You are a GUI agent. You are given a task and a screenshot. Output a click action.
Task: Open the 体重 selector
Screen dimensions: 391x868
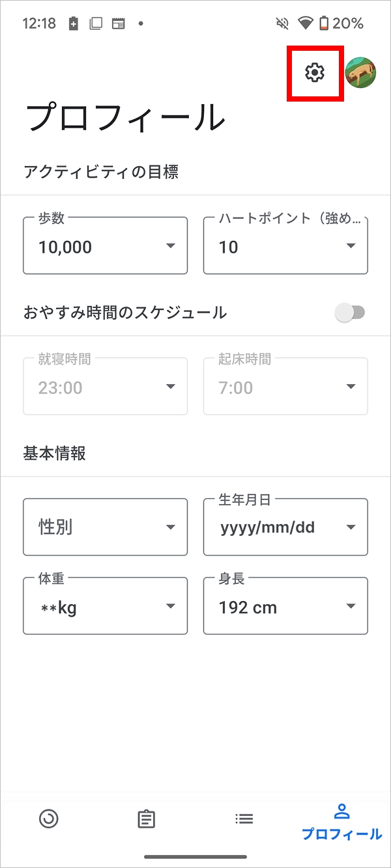pos(105,606)
